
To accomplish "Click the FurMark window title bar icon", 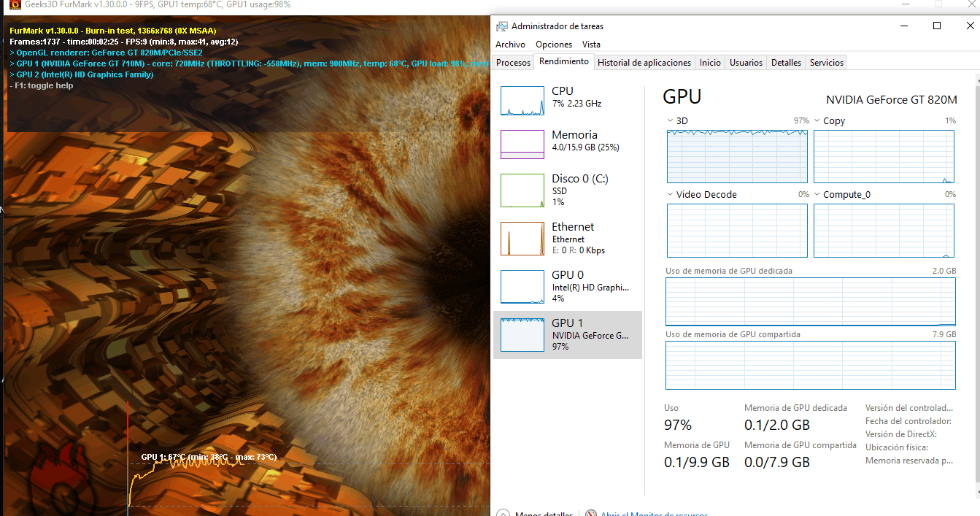I will (15, 4).
